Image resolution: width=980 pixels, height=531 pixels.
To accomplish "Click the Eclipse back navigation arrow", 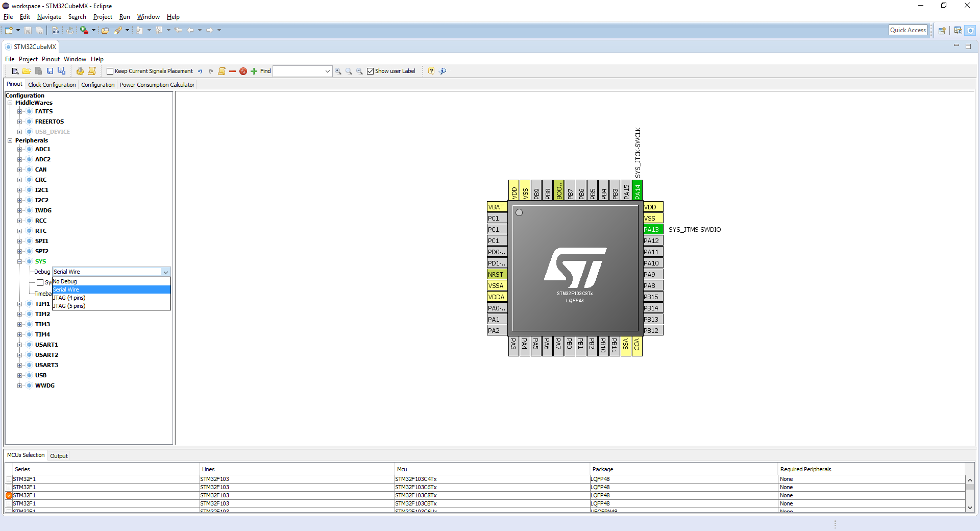I will 190,30.
